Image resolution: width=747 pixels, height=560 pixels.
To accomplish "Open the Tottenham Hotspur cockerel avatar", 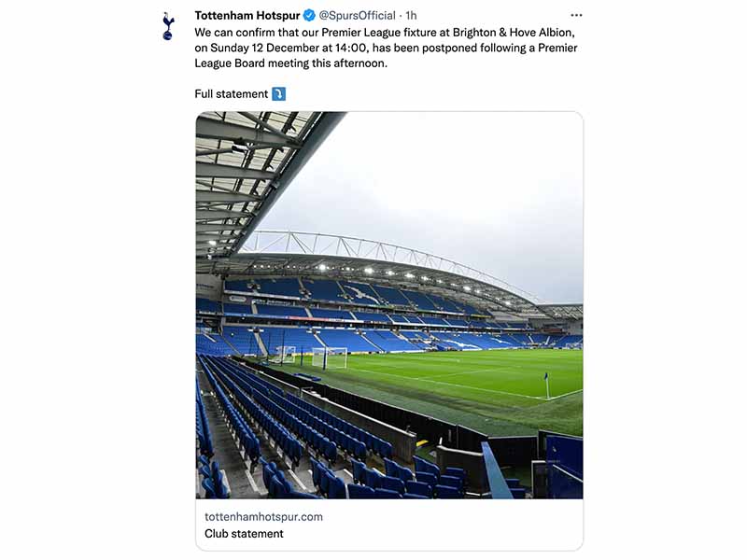I will point(168,26).
